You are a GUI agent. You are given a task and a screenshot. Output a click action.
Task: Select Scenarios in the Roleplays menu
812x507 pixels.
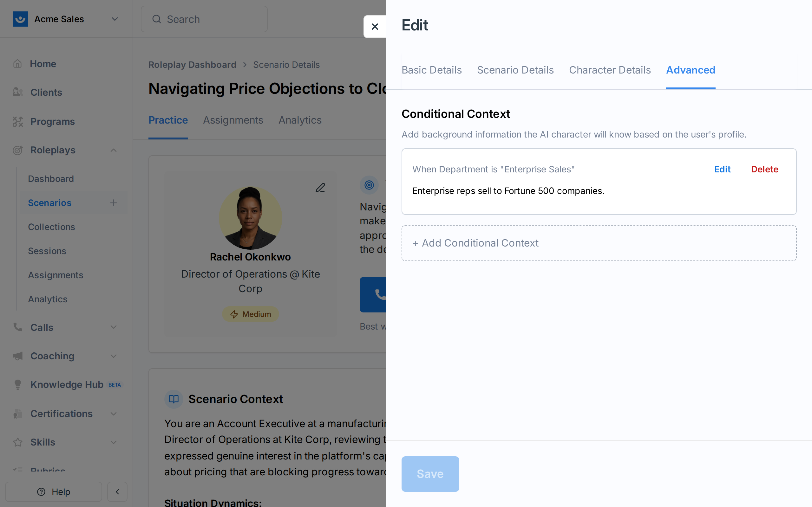click(x=49, y=203)
